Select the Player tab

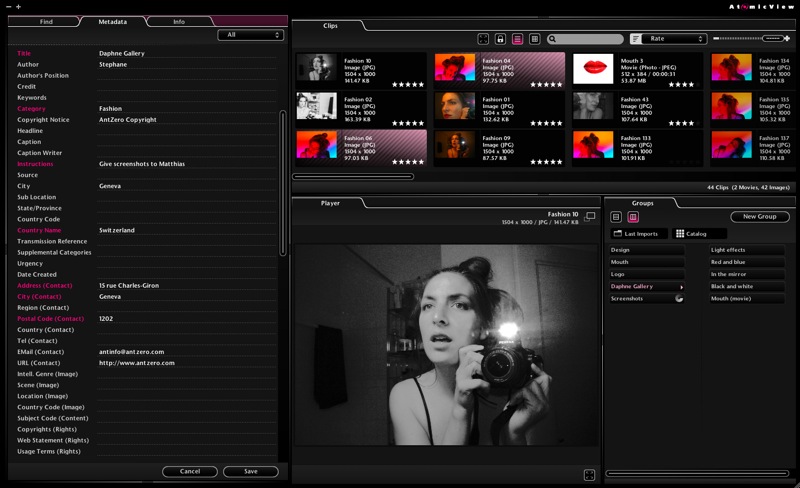point(330,203)
